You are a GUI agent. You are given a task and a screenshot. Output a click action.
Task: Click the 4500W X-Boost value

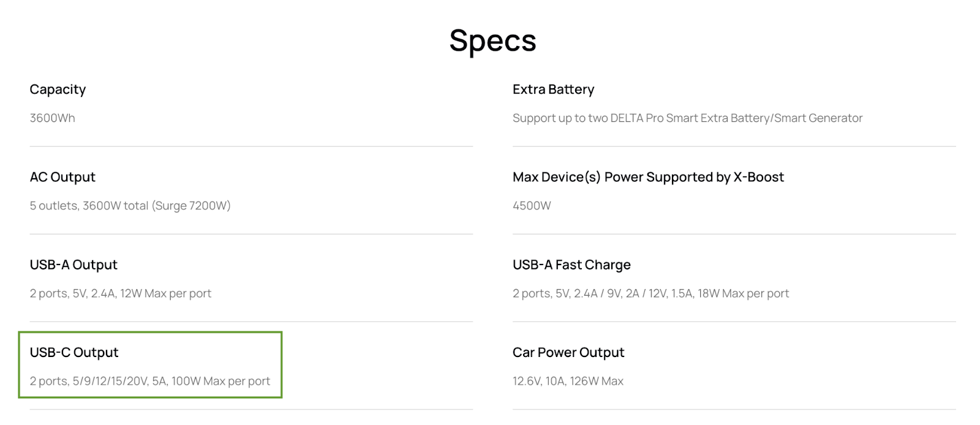[532, 206]
